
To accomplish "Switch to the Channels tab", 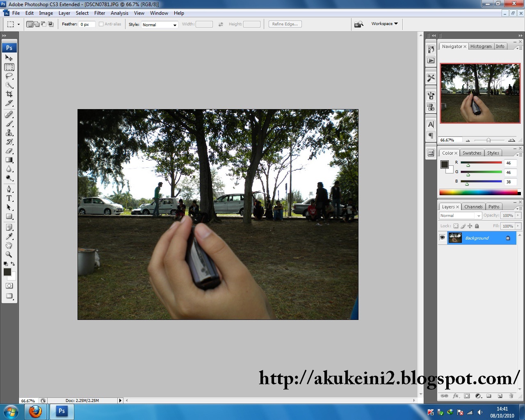I will (473, 206).
